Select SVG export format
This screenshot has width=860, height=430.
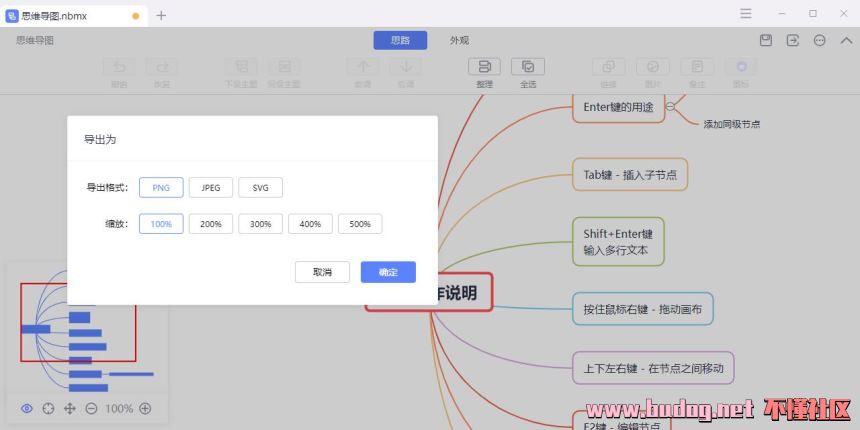(x=261, y=188)
